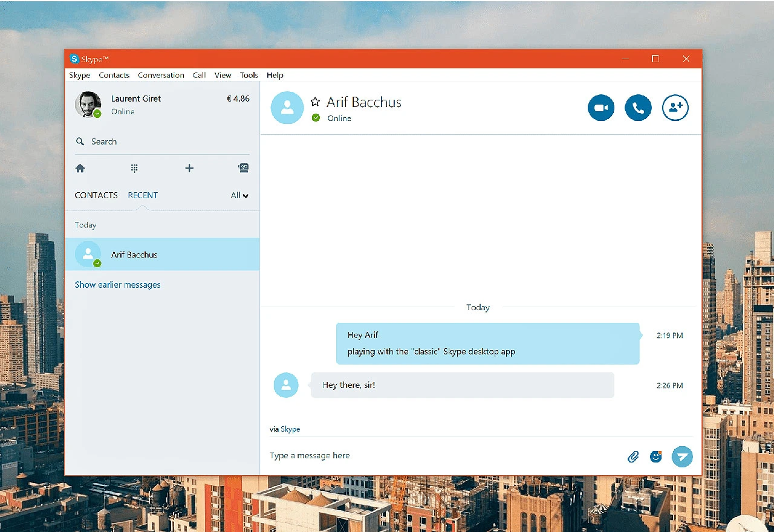Minimize the Skype window
The width and height of the screenshot is (774, 532).
point(625,59)
